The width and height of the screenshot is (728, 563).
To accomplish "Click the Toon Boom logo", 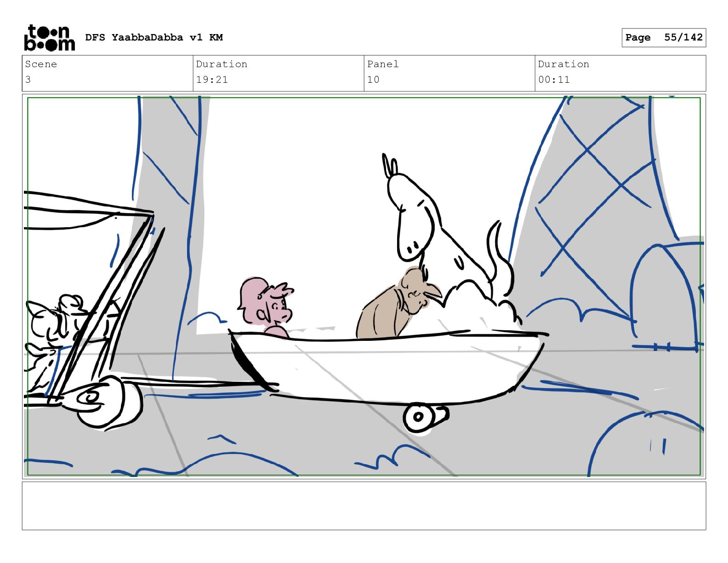I will point(49,37).
